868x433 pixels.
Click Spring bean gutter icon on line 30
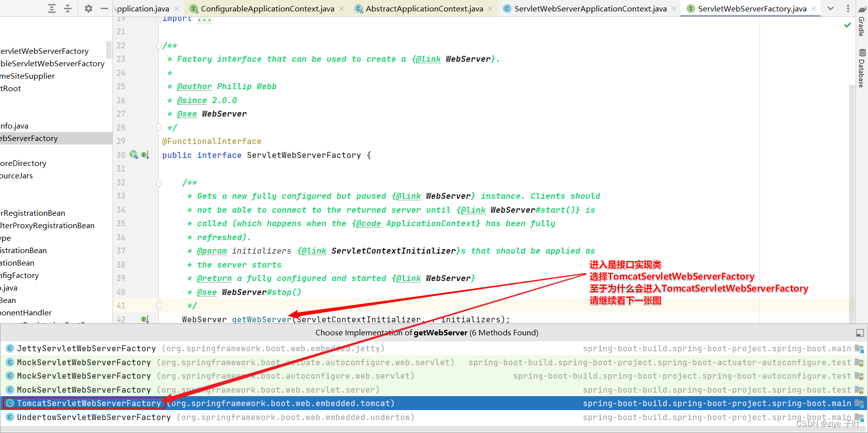click(x=133, y=154)
